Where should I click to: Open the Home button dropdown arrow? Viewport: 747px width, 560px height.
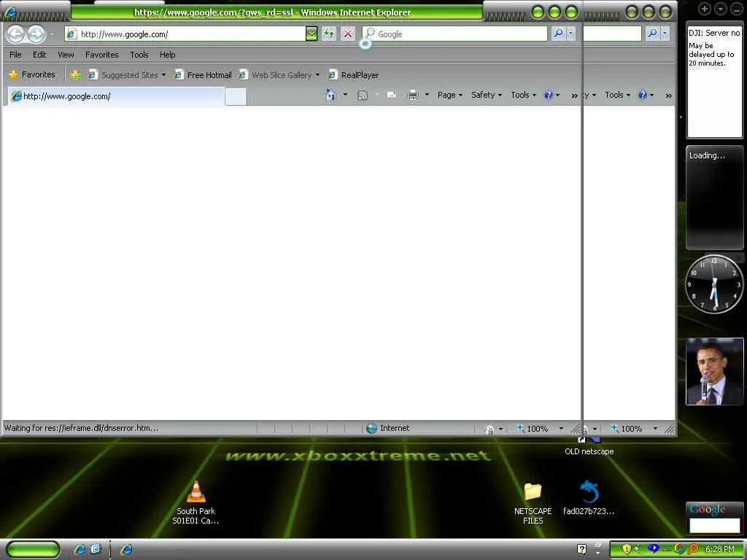pyautogui.click(x=345, y=95)
